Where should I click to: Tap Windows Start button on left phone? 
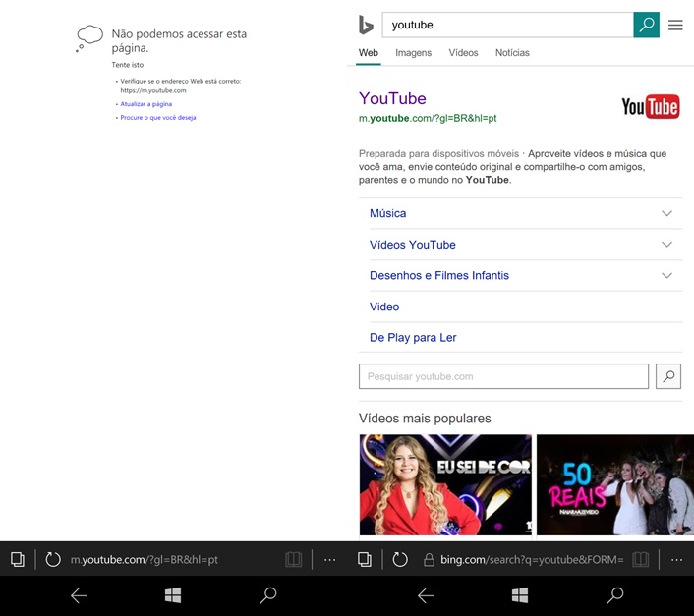[173, 595]
